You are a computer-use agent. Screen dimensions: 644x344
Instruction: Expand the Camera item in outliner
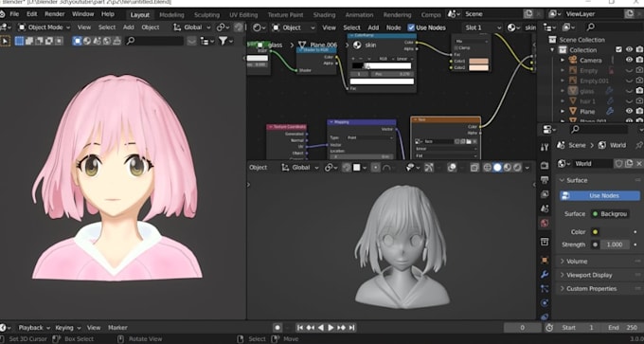pos(563,60)
